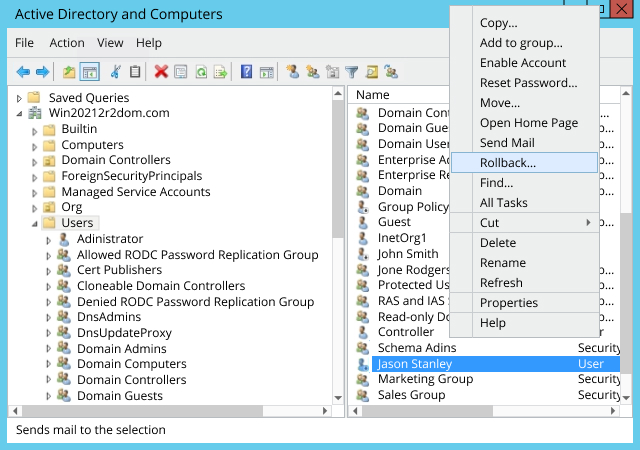640x450 pixels.
Task: Expand the Saved Queries node
Action: pos(19,98)
